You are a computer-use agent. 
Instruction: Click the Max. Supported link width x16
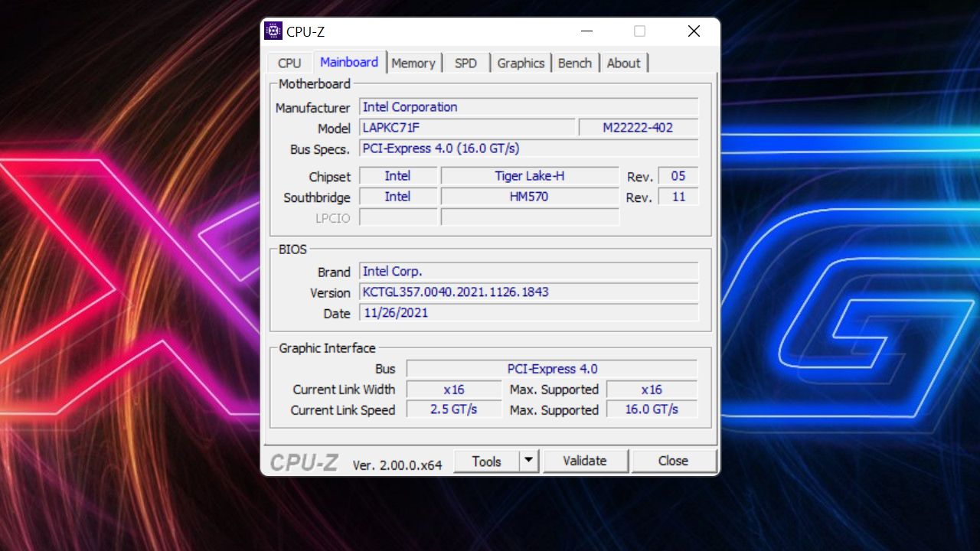[652, 390]
